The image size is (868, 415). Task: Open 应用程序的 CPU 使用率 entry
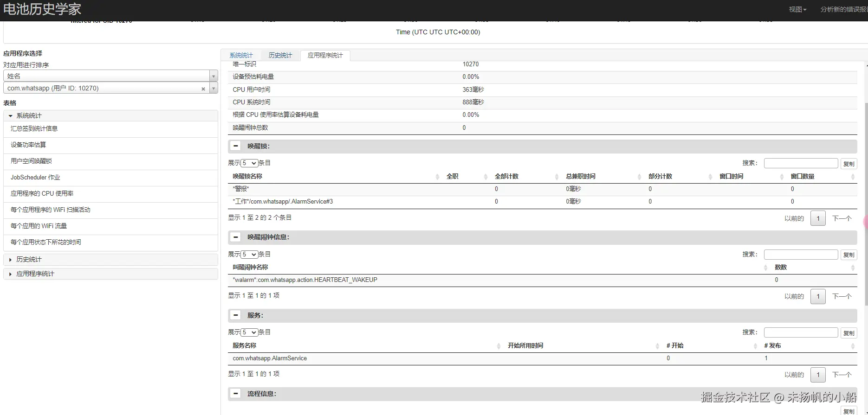pyautogui.click(x=110, y=194)
